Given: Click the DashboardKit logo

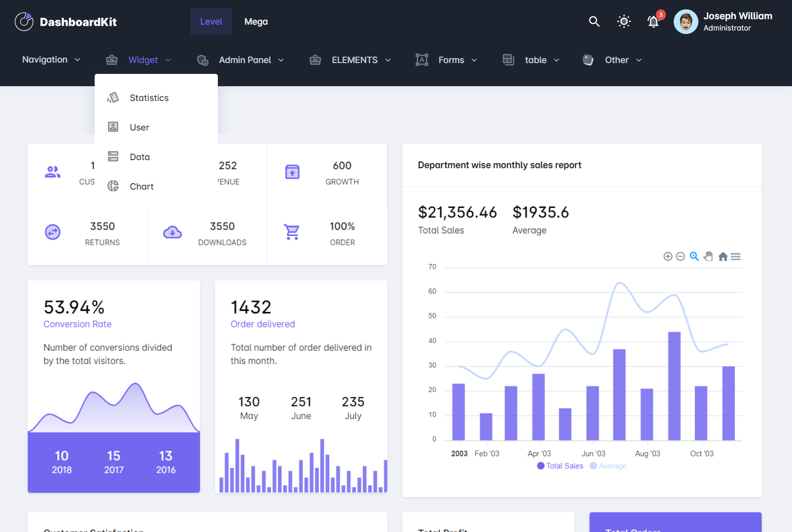Looking at the screenshot, I should pyautogui.click(x=66, y=22).
